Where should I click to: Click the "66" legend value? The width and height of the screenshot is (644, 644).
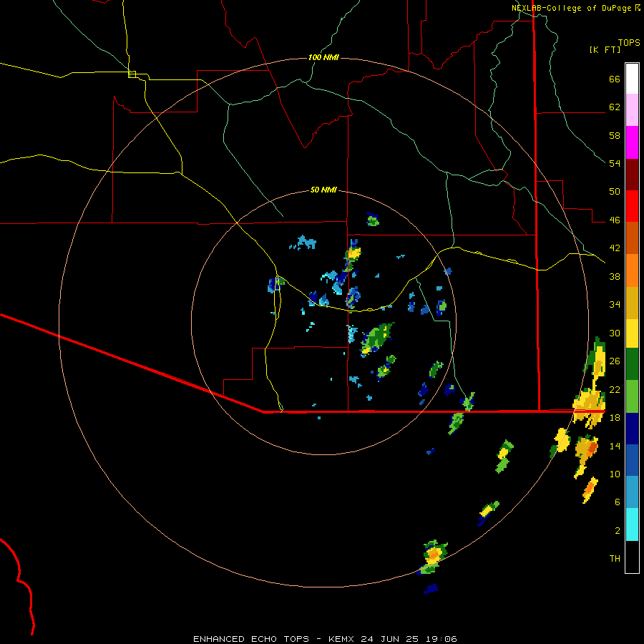coord(615,79)
